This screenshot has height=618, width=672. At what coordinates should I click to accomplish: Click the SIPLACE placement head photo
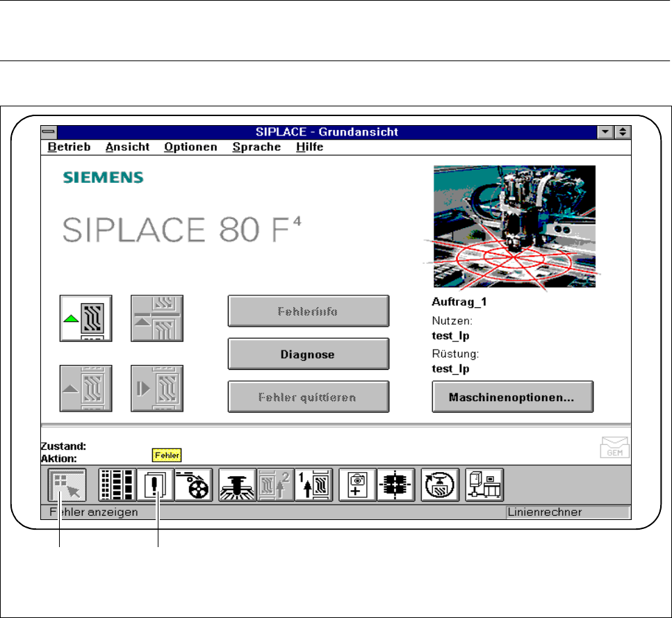pos(514,227)
